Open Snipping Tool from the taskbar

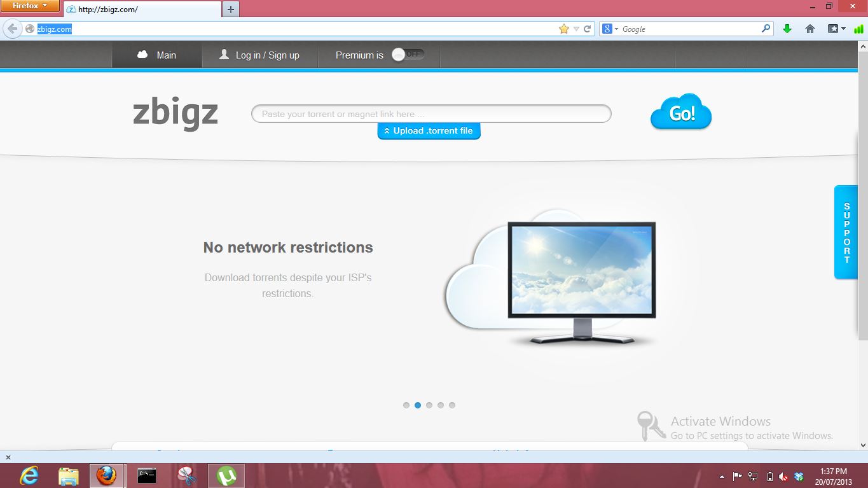[186, 475]
